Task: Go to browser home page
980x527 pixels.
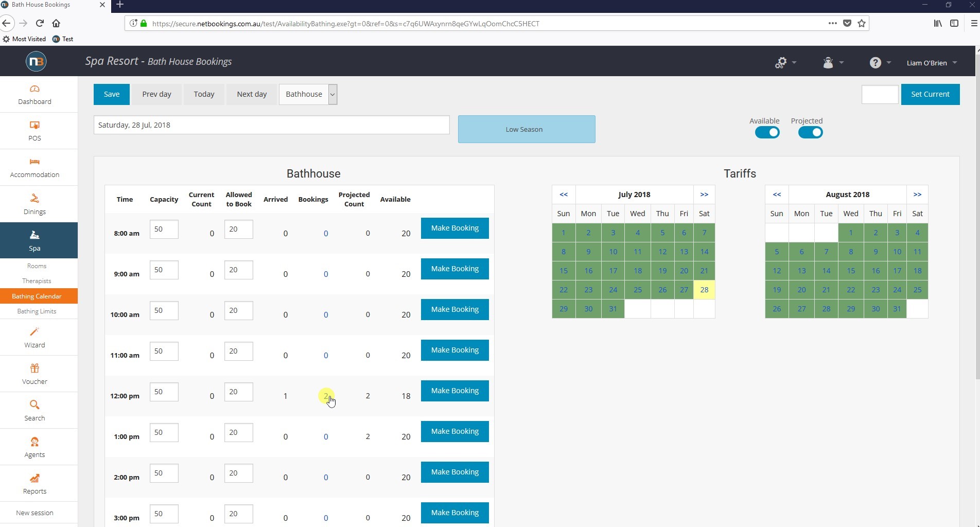Action: coord(56,23)
